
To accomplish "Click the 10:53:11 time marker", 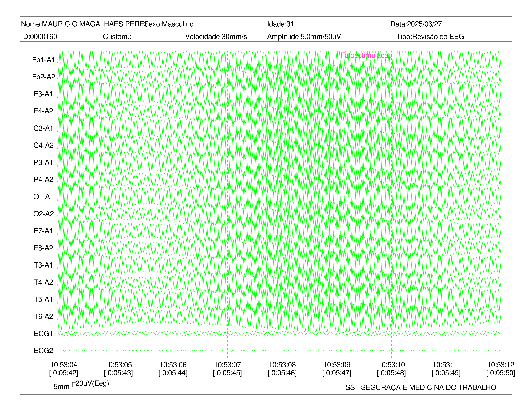I will (446, 365).
